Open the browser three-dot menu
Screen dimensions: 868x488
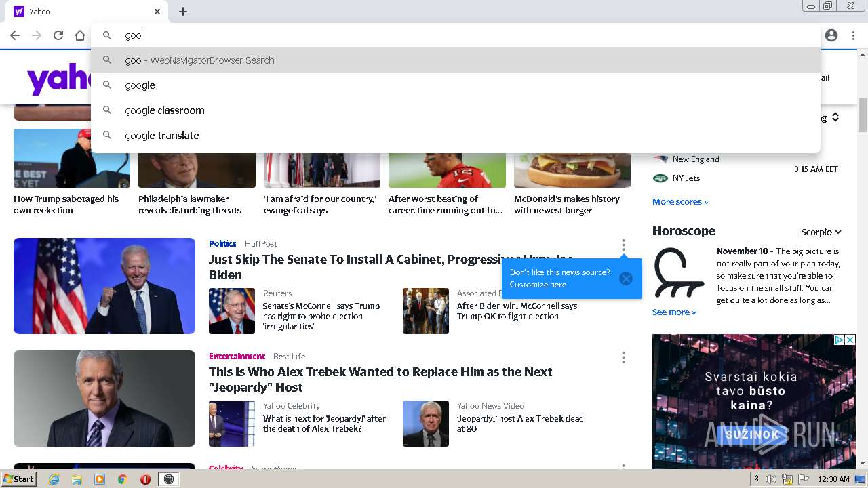click(x=853, y=35)
